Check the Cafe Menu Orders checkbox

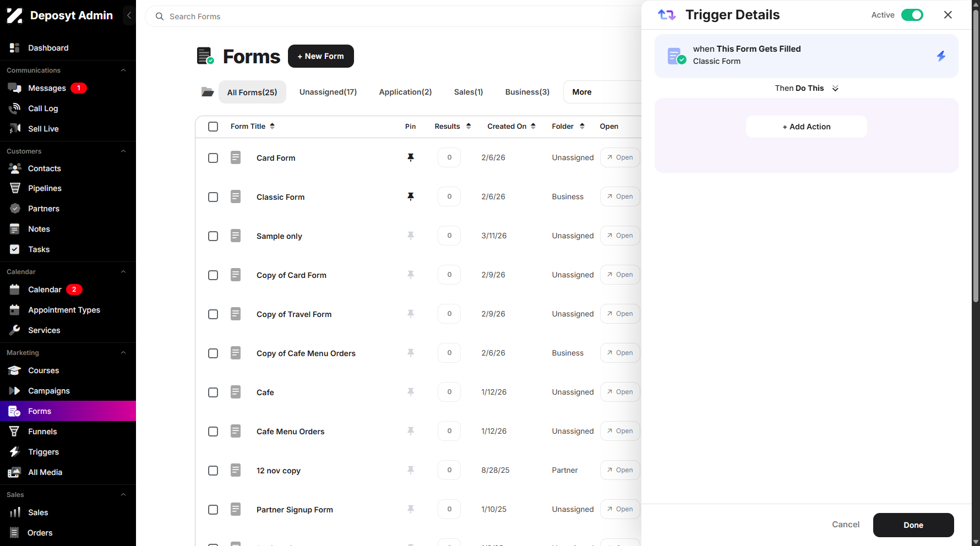click(213, 432)
